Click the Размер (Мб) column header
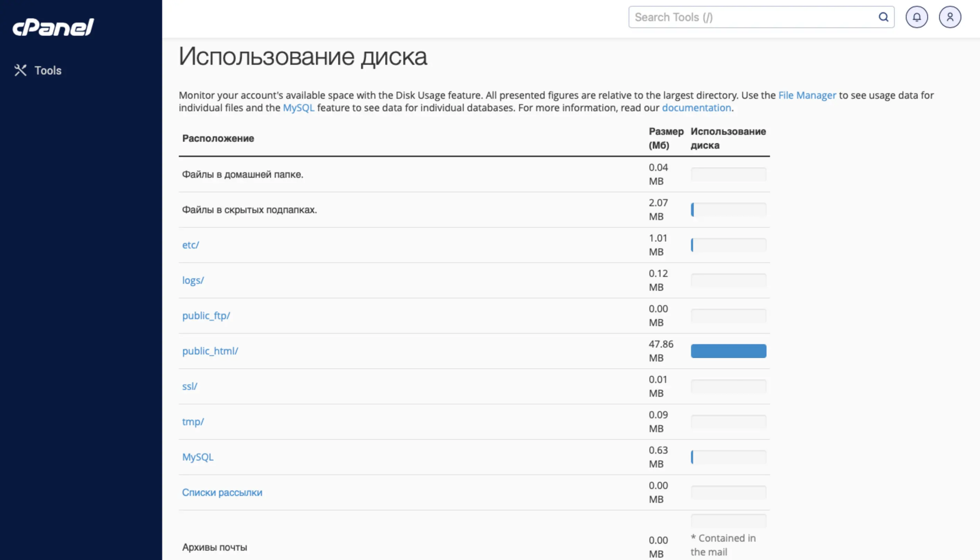The image size is (980, 560). click(x=666, y=139)
